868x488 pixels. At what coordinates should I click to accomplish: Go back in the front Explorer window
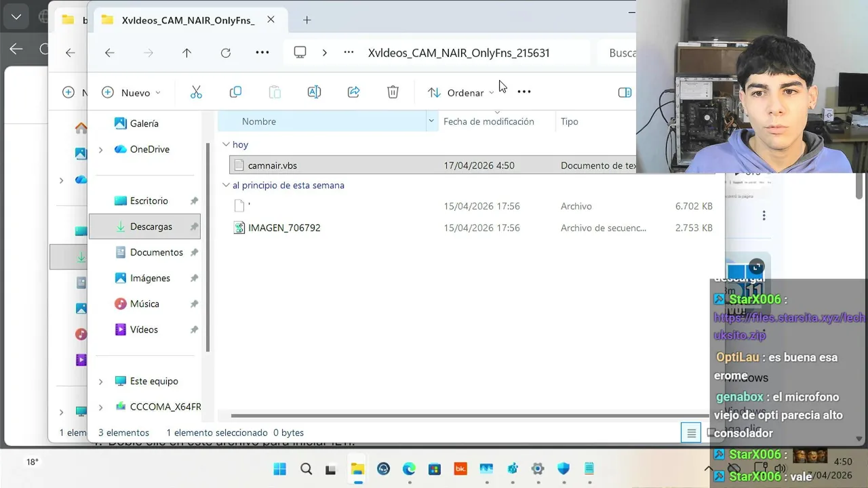[x=109, y=53]
